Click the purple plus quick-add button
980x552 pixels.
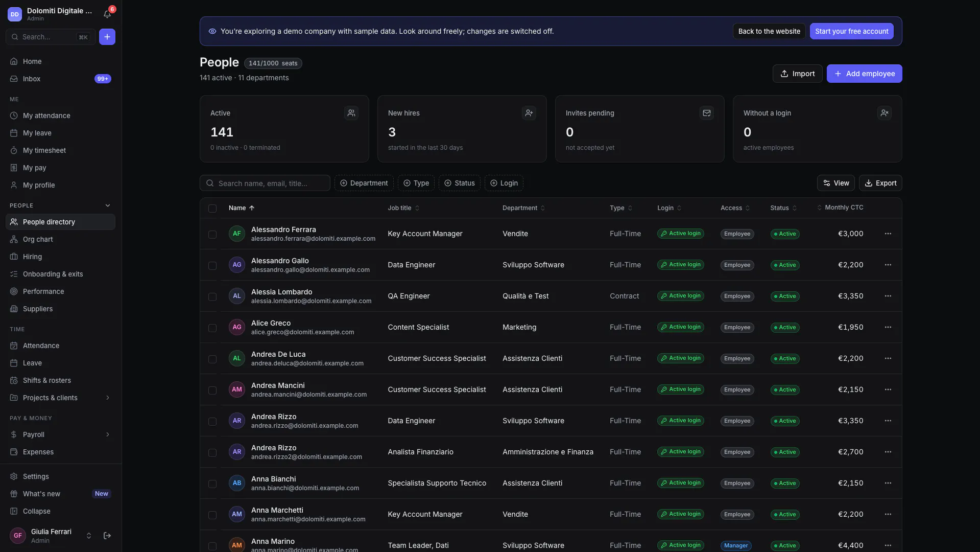coord(107,37)
